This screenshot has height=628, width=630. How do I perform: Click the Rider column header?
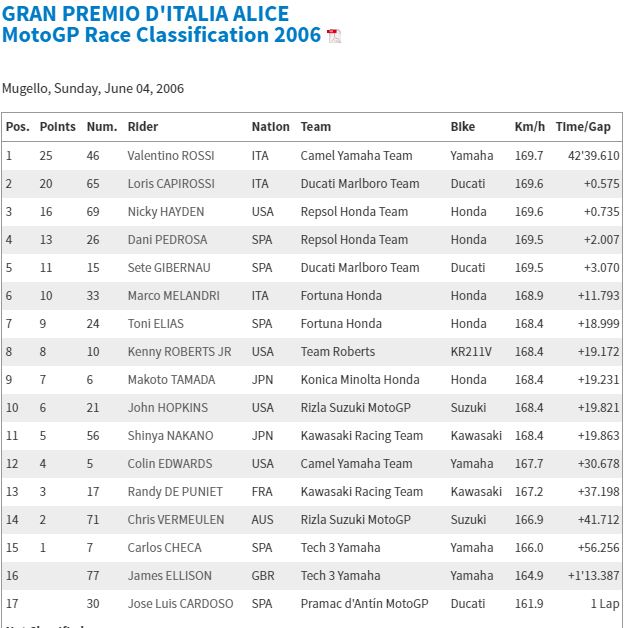pos(143,127)
